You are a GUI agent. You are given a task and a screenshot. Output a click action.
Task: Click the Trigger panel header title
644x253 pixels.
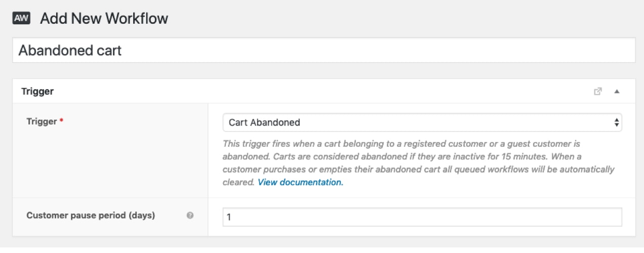click(37, 92)
